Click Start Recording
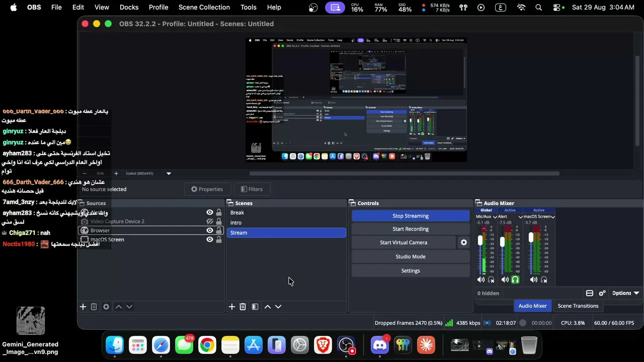The height and width of the screenshot is (362, 644). [x=411, y=229]
